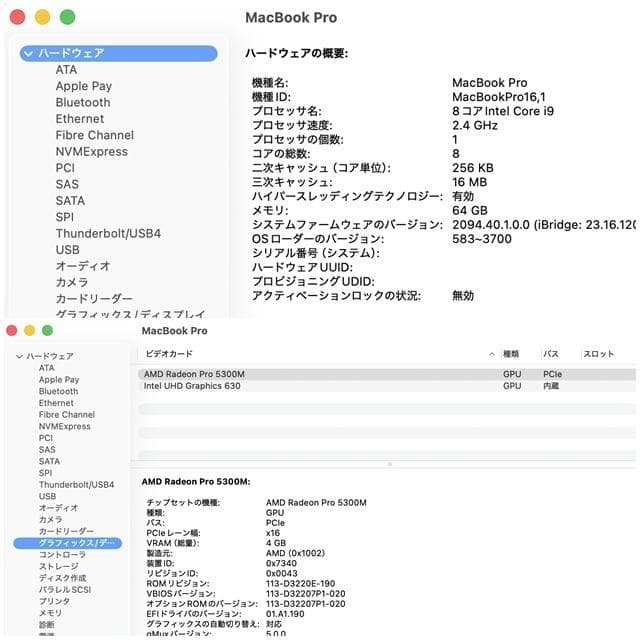The width and height of the screenshot is (640, 640).
Task: Select オーディオ in top window sidebar
Action: click(83, 266)
